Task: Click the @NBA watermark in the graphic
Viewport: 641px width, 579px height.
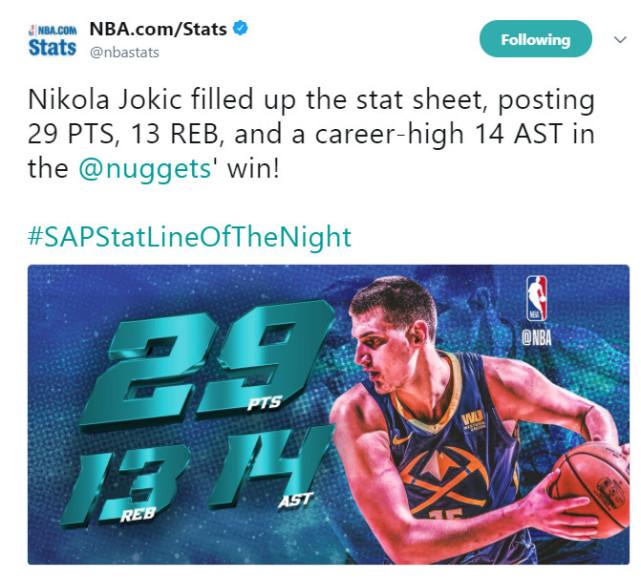Action: pos(537,336)
